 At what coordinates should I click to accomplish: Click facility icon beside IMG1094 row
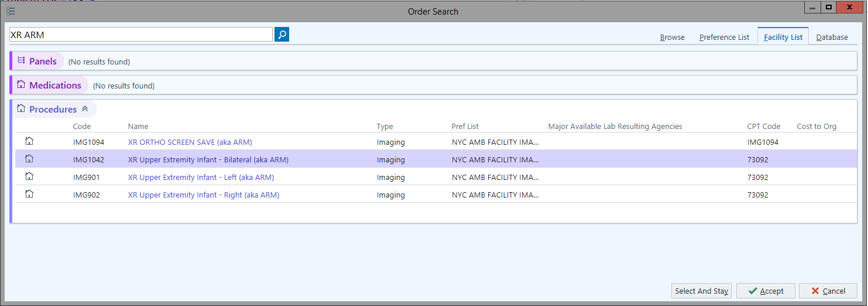(x=29, y=141)
